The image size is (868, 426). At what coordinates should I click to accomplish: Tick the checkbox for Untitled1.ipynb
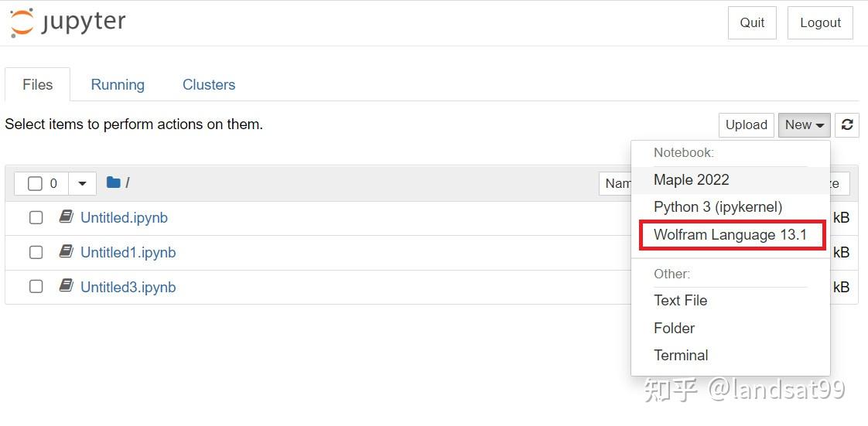pyautogui.click(x=36, y=253)
